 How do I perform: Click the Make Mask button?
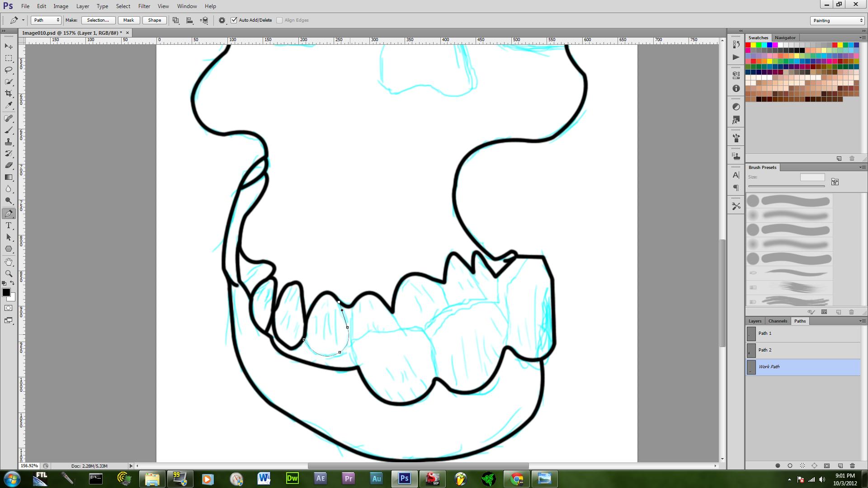coord(128,20)
